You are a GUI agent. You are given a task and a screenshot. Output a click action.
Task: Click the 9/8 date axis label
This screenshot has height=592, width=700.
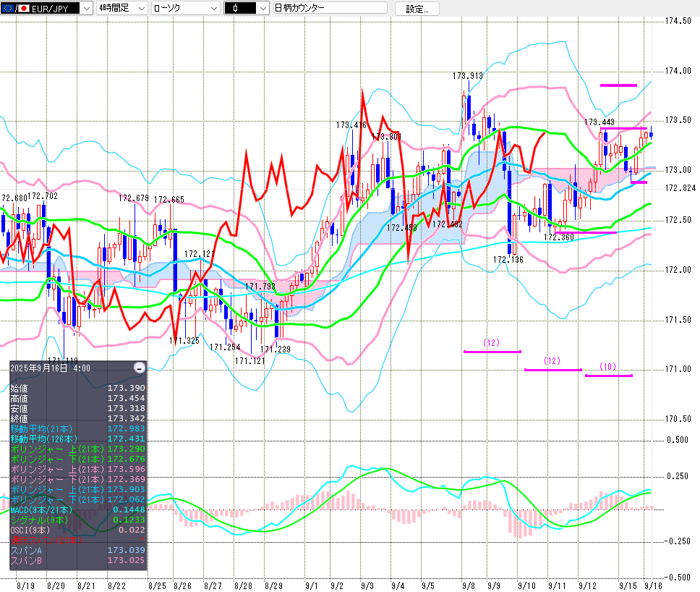[469, 585]
